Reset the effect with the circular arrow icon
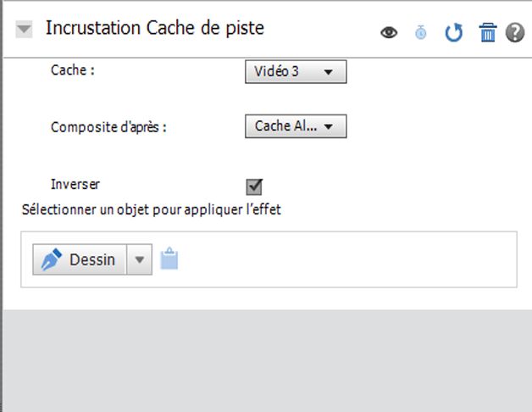Image resolution: width=532 pixels, height=412 pixels. (454, 33)
